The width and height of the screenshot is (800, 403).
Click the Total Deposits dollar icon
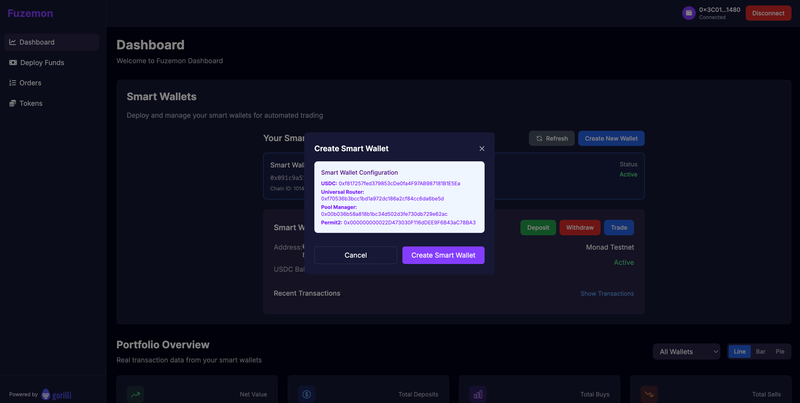click(x=306, y=394)
